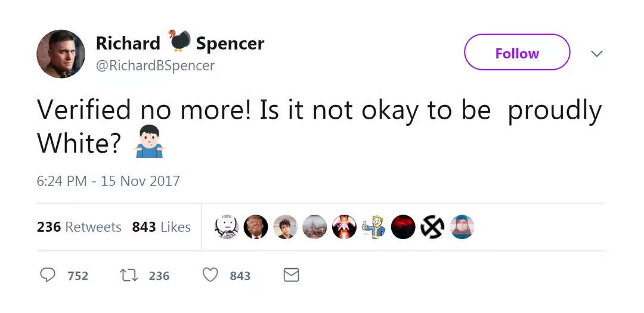Send tweet via the envelope message icon

pos(290,275)
